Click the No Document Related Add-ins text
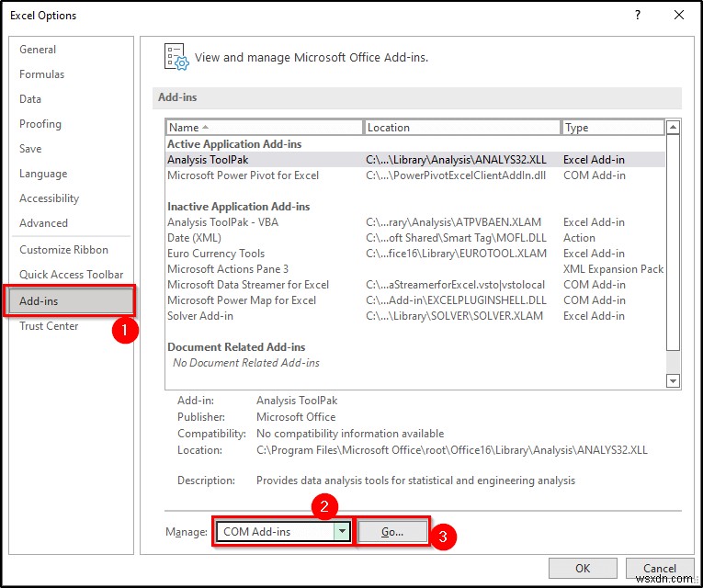 [x=246, y=363]
